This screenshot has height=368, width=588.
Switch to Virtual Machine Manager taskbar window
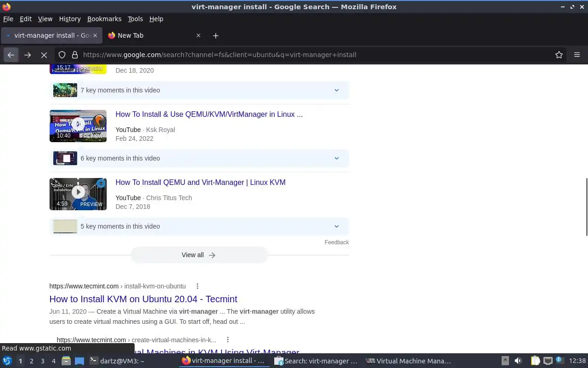click(408, 361)
